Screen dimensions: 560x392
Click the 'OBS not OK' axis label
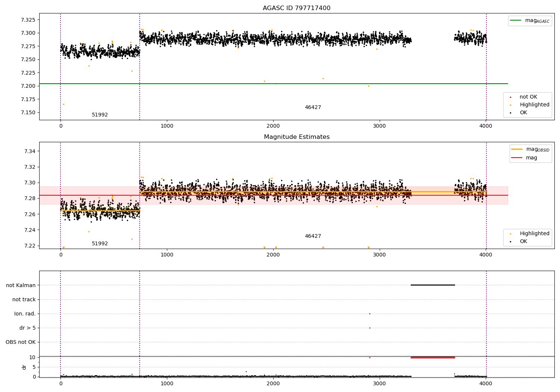(21, 342)
